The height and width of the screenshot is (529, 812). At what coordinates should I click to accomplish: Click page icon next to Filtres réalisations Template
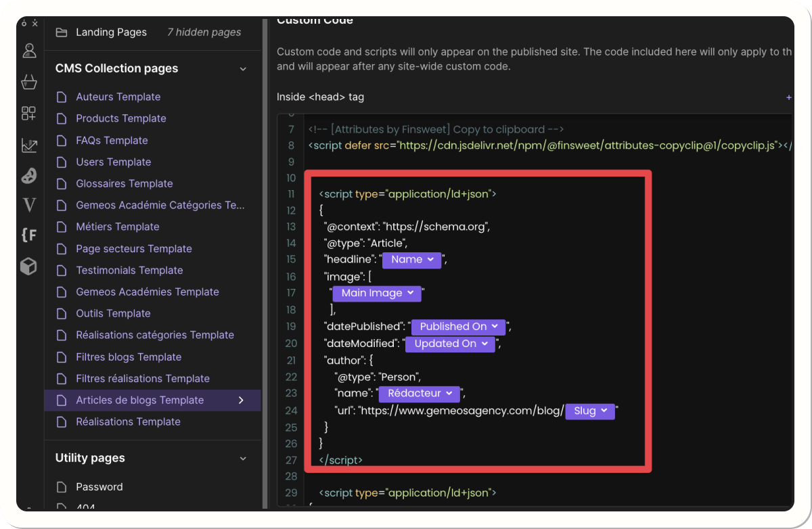(62, 378)
